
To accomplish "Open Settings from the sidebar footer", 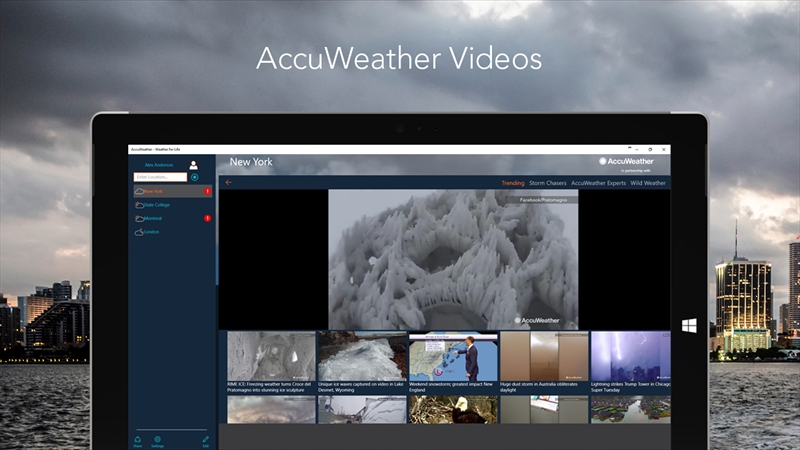I will (x=158, y=441).
